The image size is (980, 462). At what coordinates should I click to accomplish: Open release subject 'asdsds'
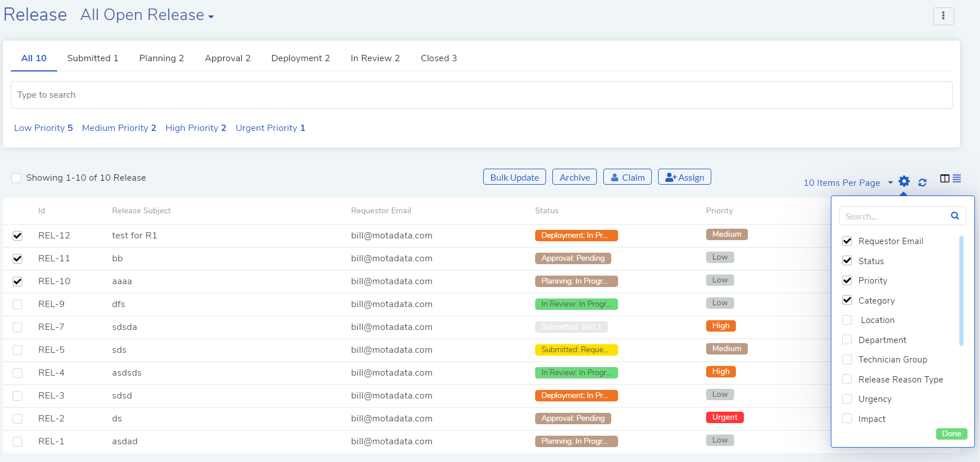tap(127, 373)
